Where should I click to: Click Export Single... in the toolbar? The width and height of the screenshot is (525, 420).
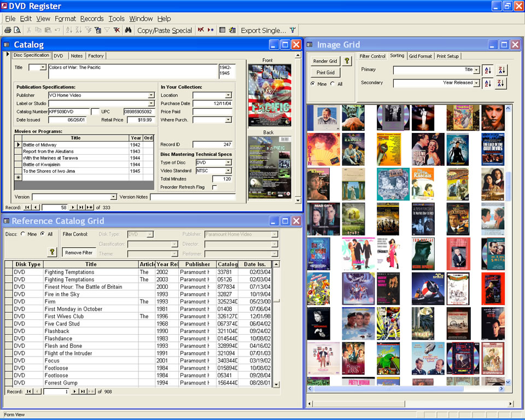(264, 31)
